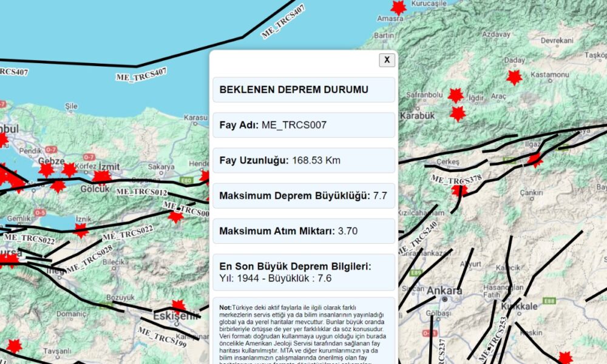The width and height of the screenshot is (607, 364).
Task: Click the Fay Adı ME_TRCS007 row
Action: tap(303, 125)
